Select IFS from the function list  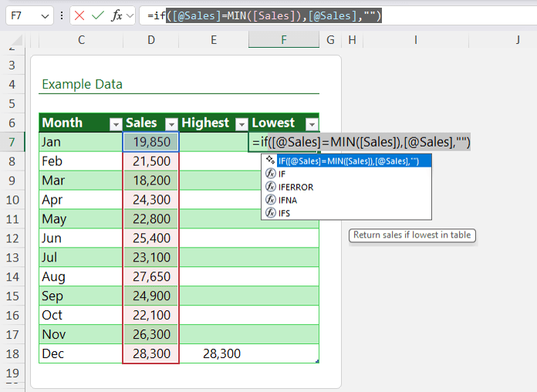point(284,213)
